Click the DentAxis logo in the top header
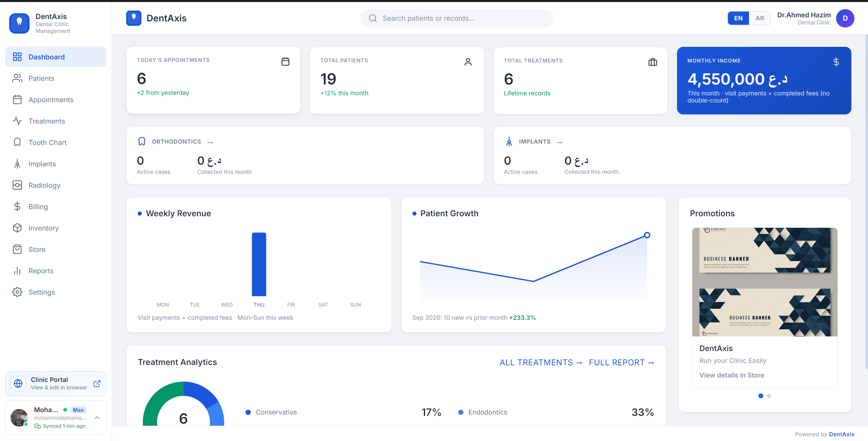This screenshot has width=868, height=441. tap(134, 18)
